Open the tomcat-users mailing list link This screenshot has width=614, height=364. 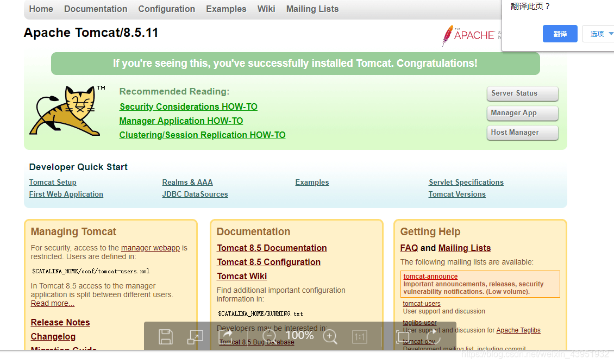pyautogui.click(x=422, y=303)
